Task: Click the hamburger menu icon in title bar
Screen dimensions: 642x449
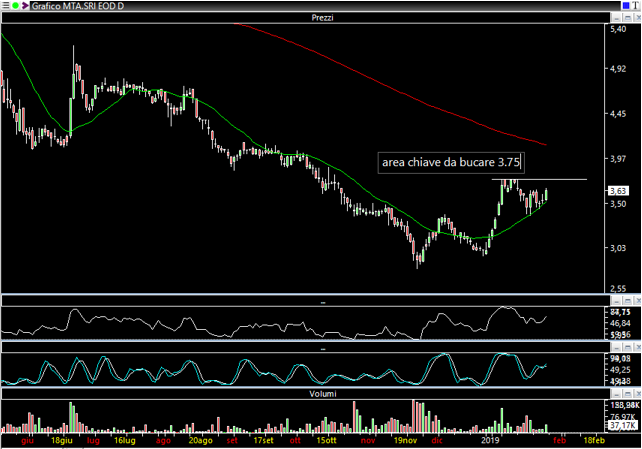Action: 6,6
